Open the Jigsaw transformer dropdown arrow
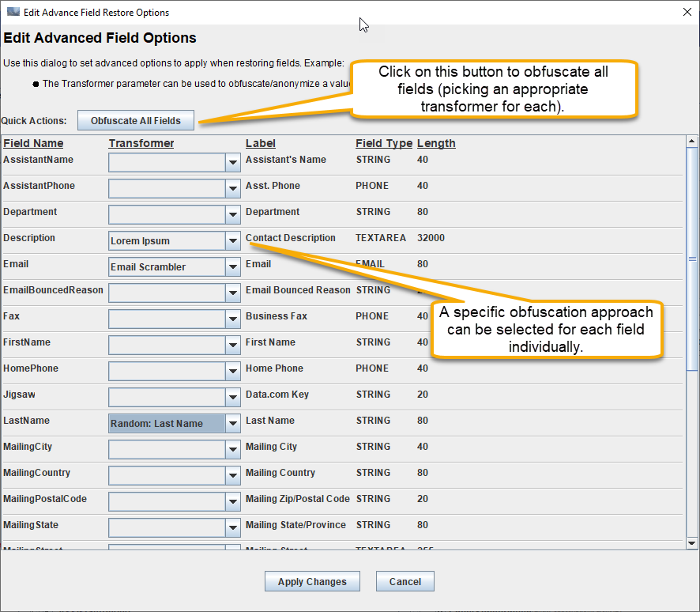Screen dimensions: 700x612 tap(233, 397)
